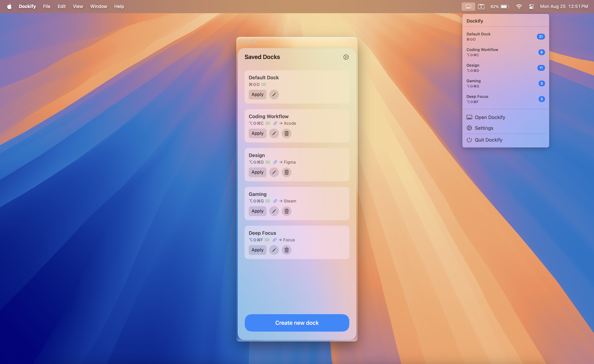
Task: Click the Deep Focus trash icon
Action: click(x=286, y=250)
